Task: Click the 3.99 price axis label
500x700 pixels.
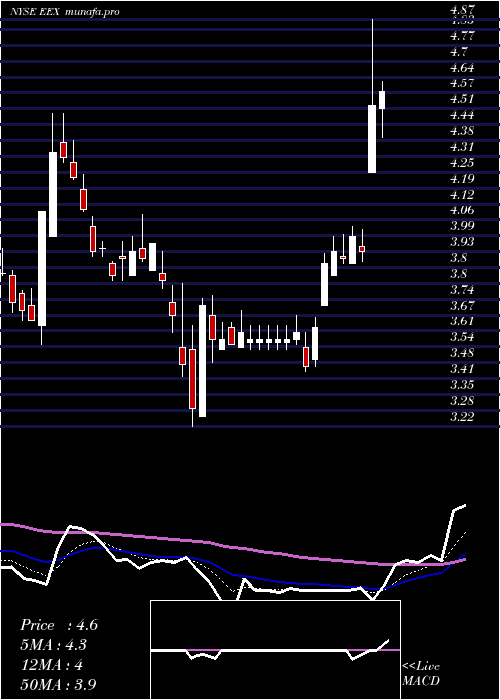Action: [463, 226]
